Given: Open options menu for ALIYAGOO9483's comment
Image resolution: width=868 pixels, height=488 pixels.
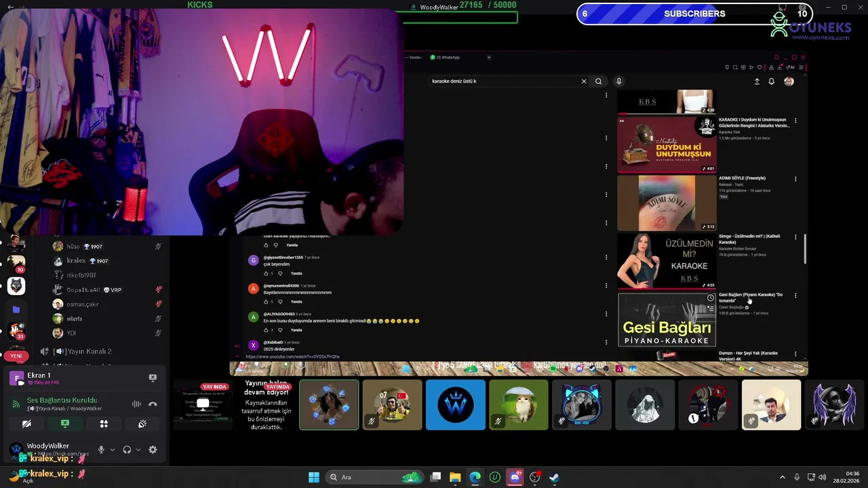Looking at the screenshot, I should click(606, 314).
